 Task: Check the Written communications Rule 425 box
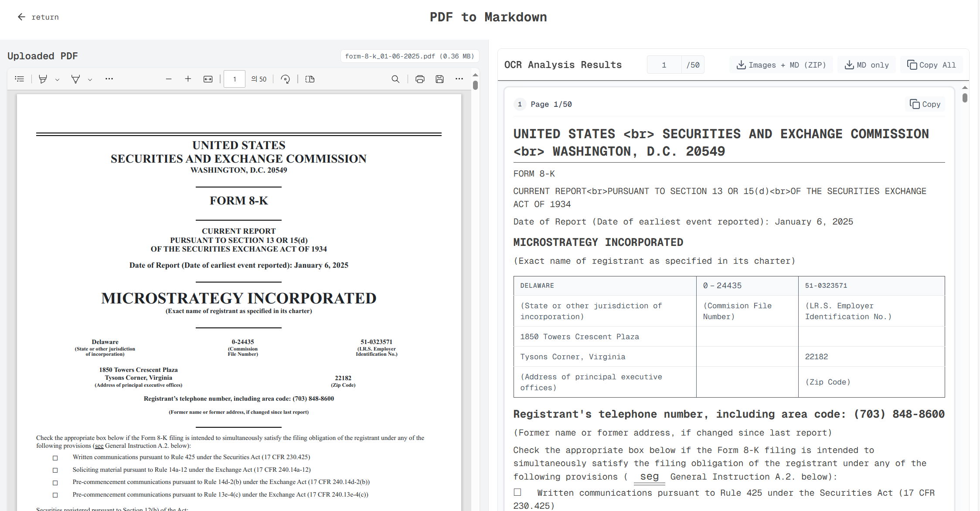55,458
